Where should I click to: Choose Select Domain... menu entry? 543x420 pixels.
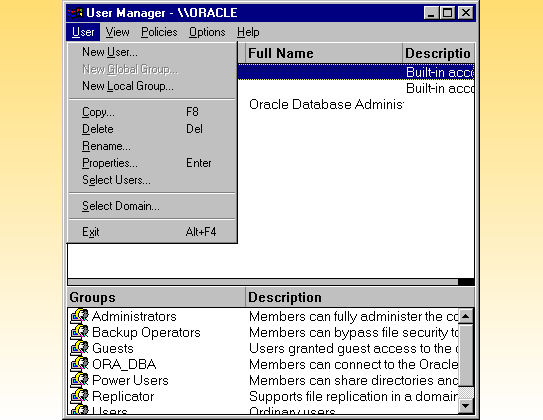click(x=152, y=206)
